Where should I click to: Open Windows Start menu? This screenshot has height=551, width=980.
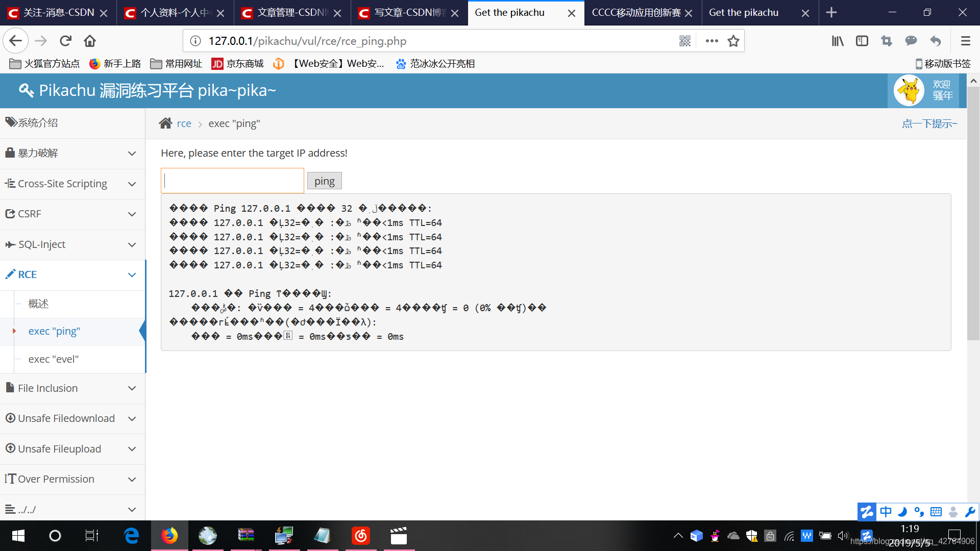(18, 536)
